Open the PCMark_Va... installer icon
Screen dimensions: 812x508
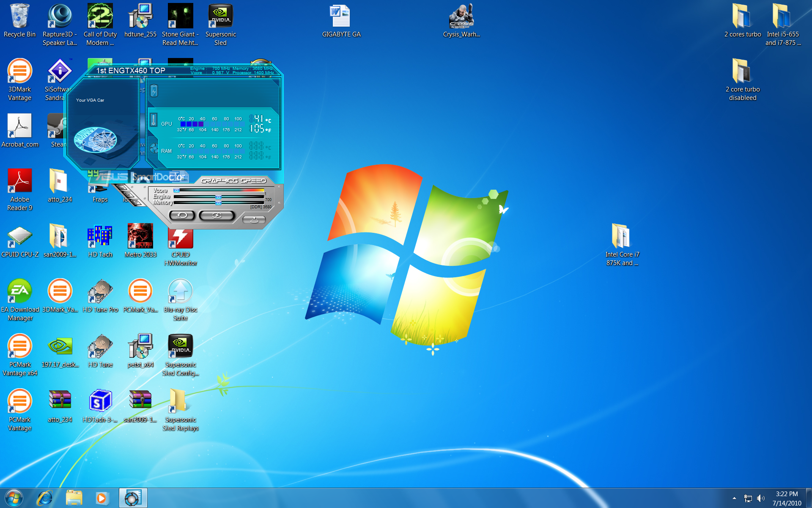[x=140, y=295]
